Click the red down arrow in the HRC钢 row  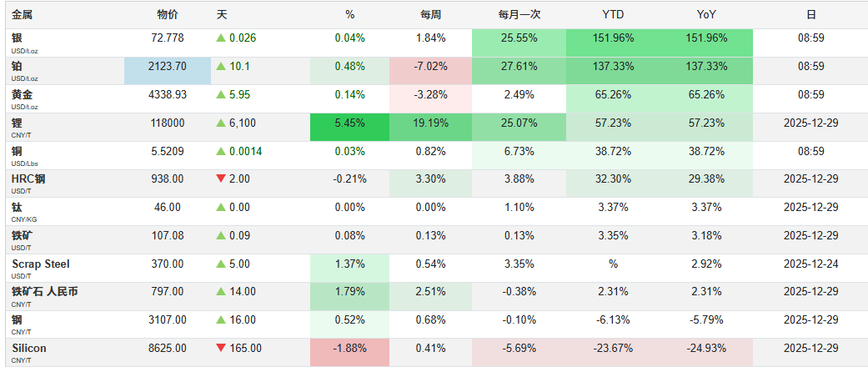[x=221, y=179]
